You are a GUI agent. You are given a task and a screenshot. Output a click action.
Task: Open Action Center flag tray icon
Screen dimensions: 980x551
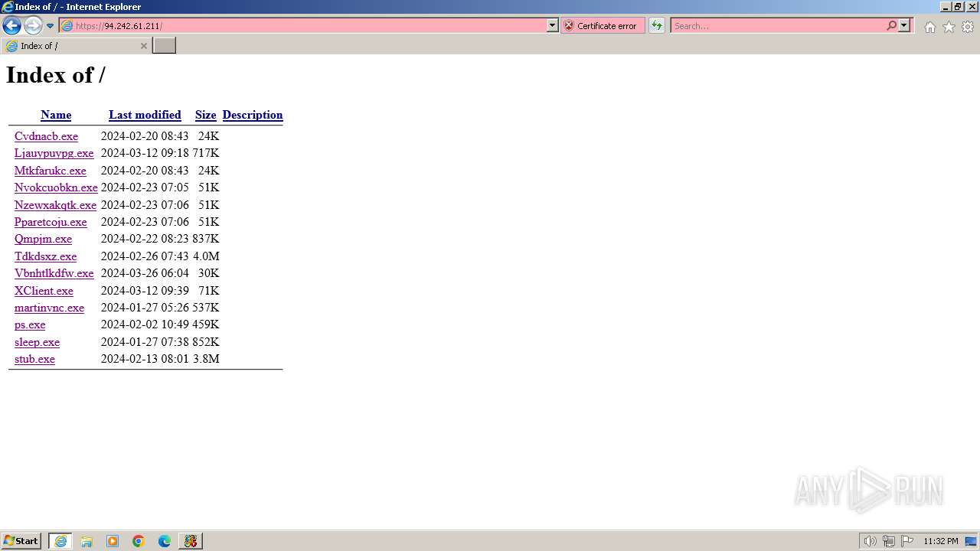(x=907, y=541)
